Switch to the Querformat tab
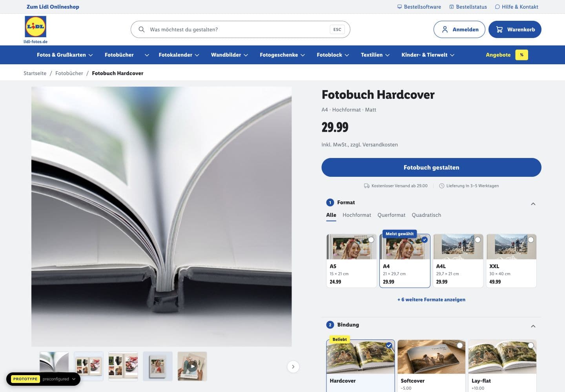Image resolution: width=565 pixels, height=392 pixels. [x=391, y=215]
